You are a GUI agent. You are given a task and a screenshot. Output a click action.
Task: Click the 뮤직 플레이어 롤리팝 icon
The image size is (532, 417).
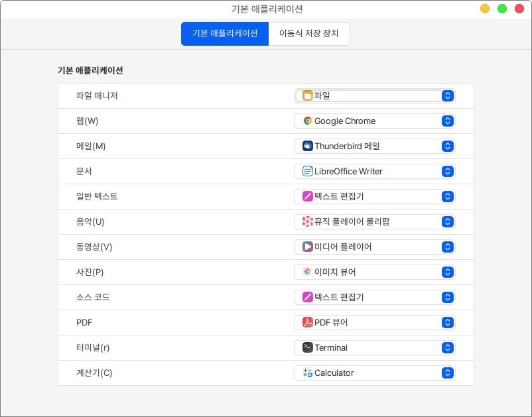(x=308, y=221)
